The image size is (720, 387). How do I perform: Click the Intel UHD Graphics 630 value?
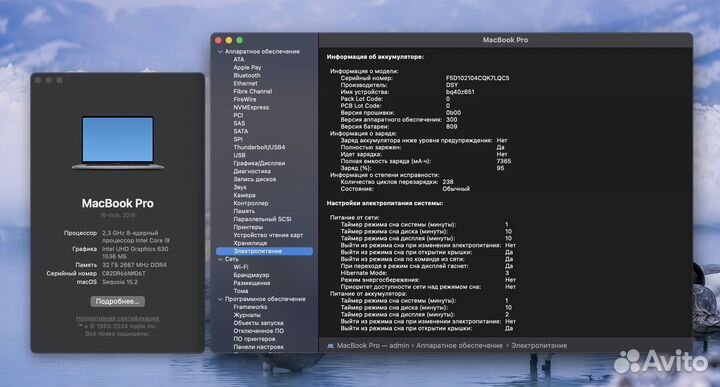[135, 249]
